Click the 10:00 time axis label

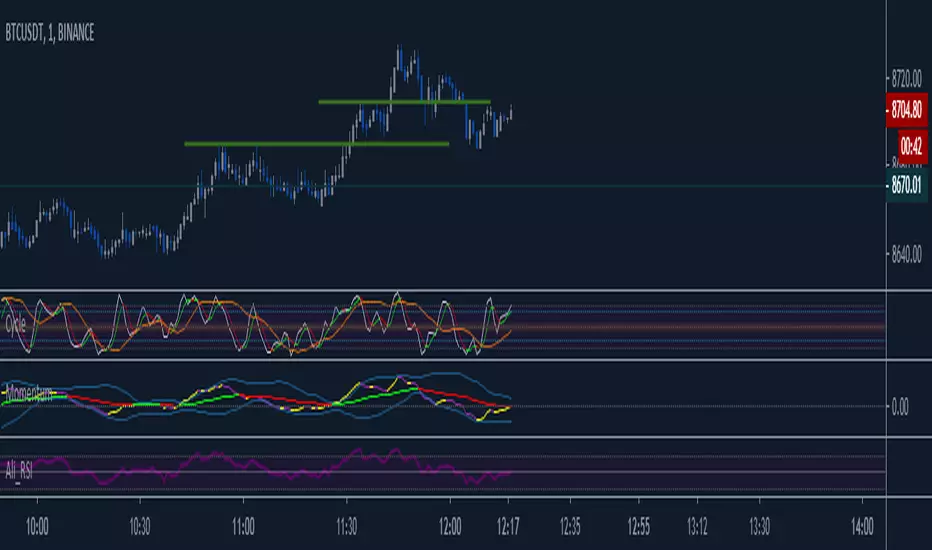pos(37,527)
